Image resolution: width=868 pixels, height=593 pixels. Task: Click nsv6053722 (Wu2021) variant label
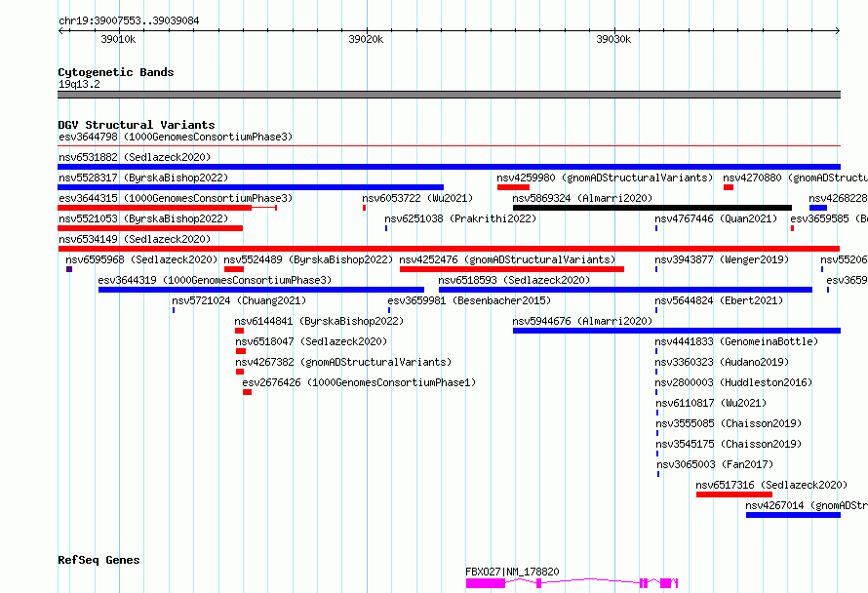(417, 198)
